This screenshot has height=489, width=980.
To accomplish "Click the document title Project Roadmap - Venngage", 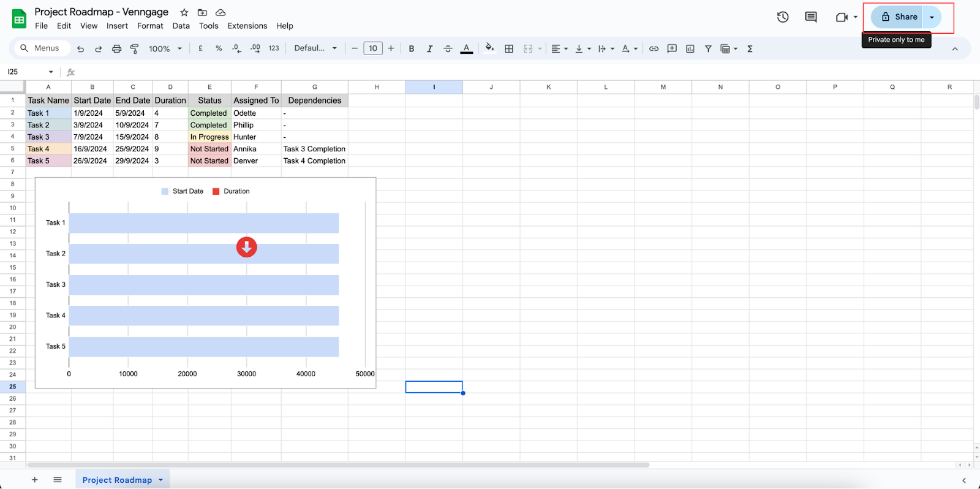I will (x=102, y=12).
